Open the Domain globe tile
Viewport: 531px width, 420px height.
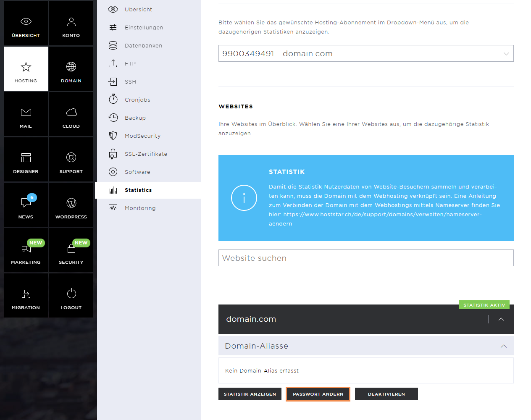71,69
